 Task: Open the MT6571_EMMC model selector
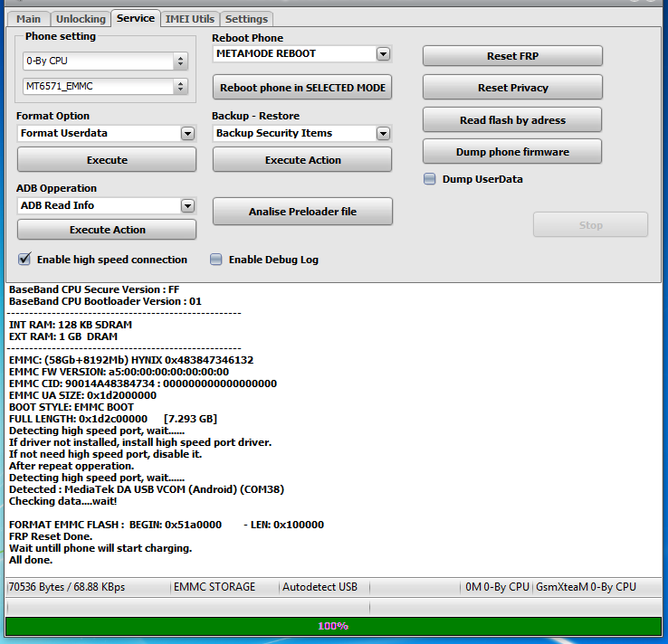105,87
